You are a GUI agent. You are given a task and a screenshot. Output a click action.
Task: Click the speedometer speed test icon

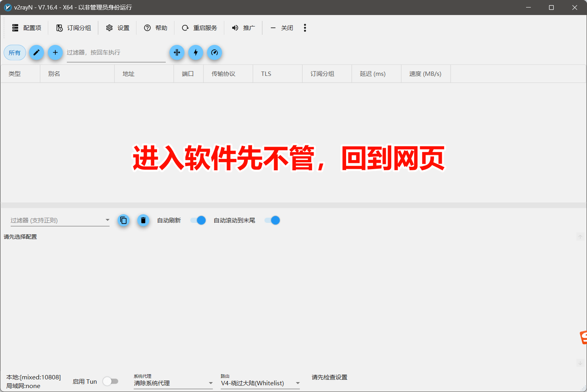coord(214,53)
